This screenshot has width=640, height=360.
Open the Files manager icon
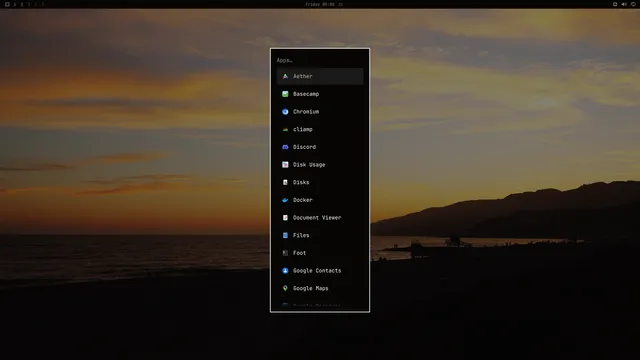click(x=285, y=236)
